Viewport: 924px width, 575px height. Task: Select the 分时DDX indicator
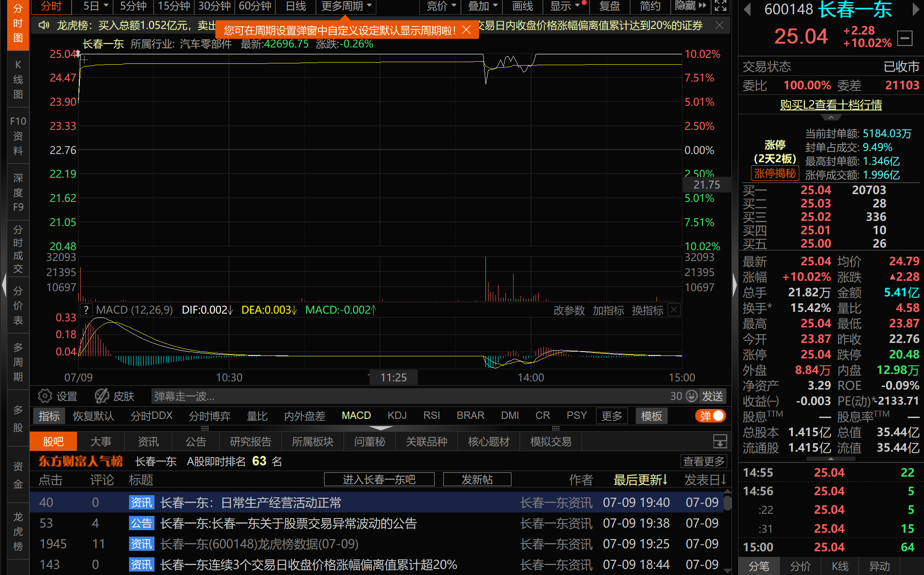(151, 416)
